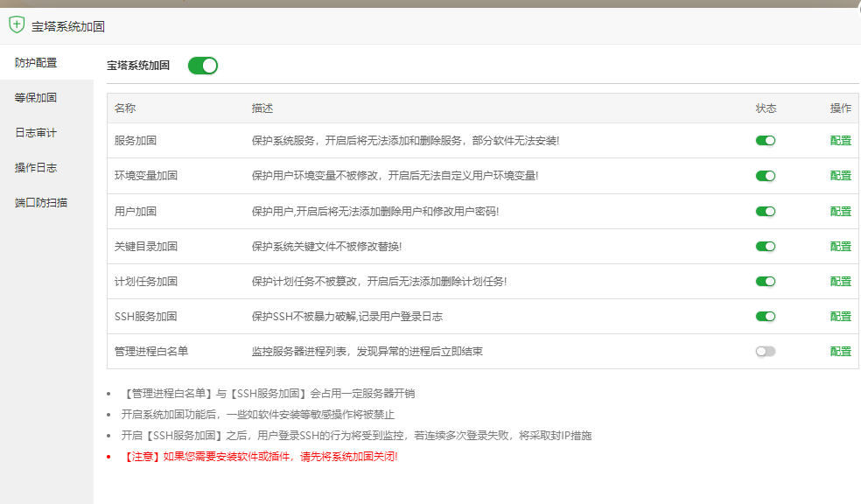Toggle the 关键目录加固 status switch

pos(766,247)
